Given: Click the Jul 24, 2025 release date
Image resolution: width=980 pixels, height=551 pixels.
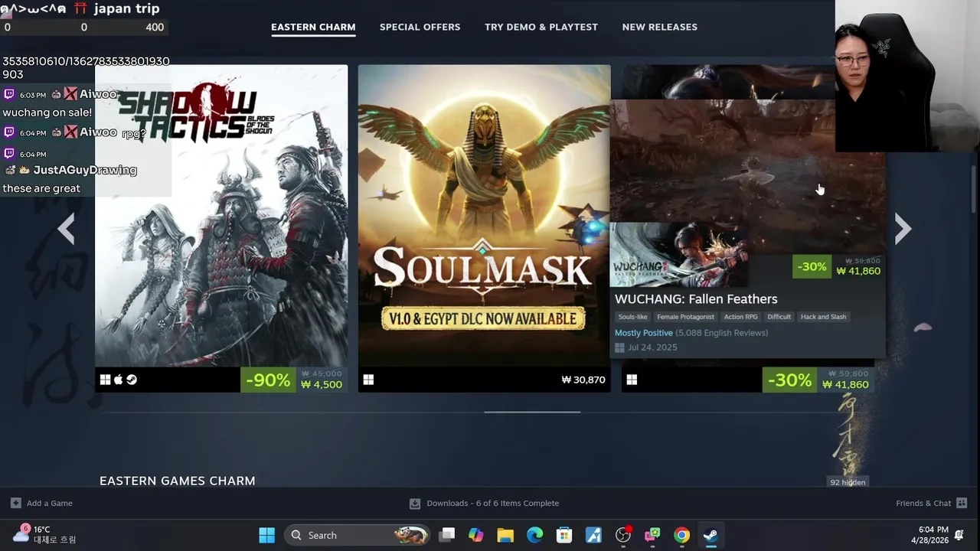Looking at the screenshot, I should 652,347.
